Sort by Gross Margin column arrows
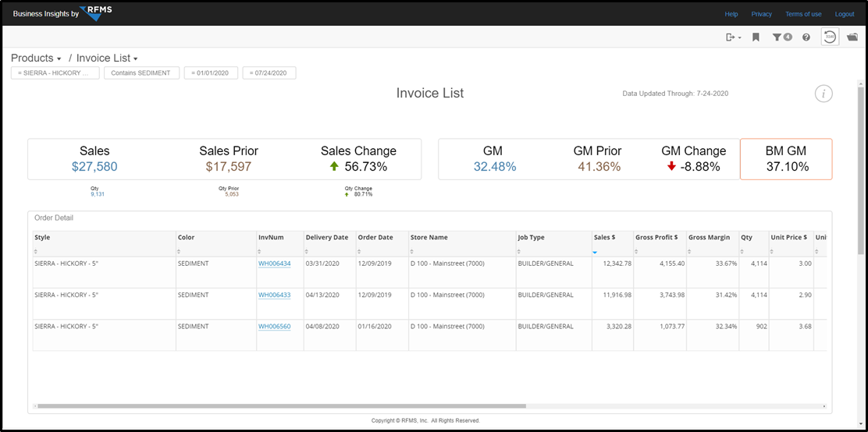This screenshot has width=868, height=432. click(691, 252)
